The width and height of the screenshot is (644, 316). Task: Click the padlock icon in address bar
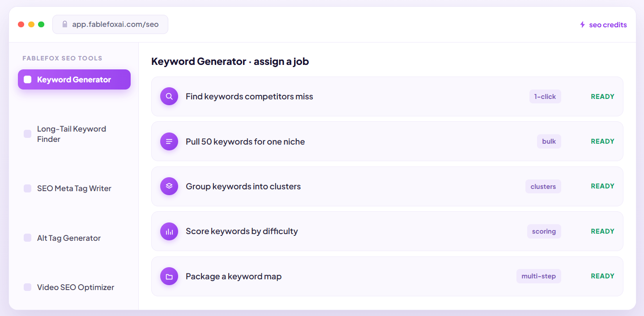pyautogui.click(x=65, y=24)
